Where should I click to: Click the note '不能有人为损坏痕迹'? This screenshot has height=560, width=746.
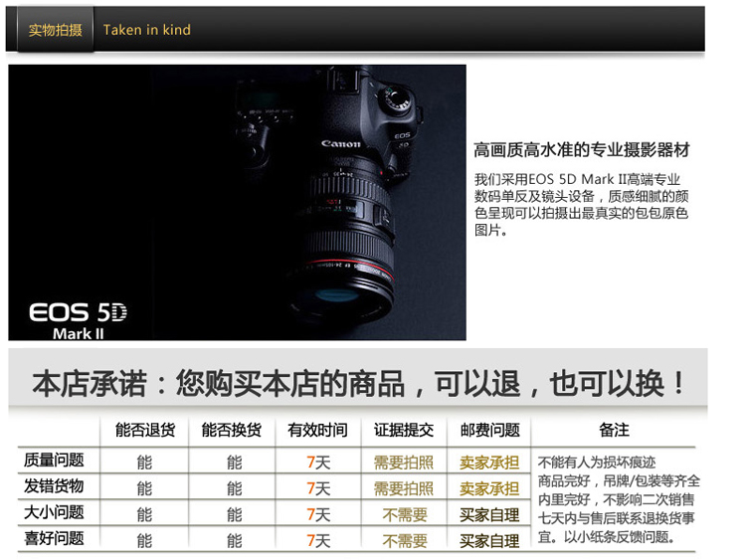click(x=597, y=462)
